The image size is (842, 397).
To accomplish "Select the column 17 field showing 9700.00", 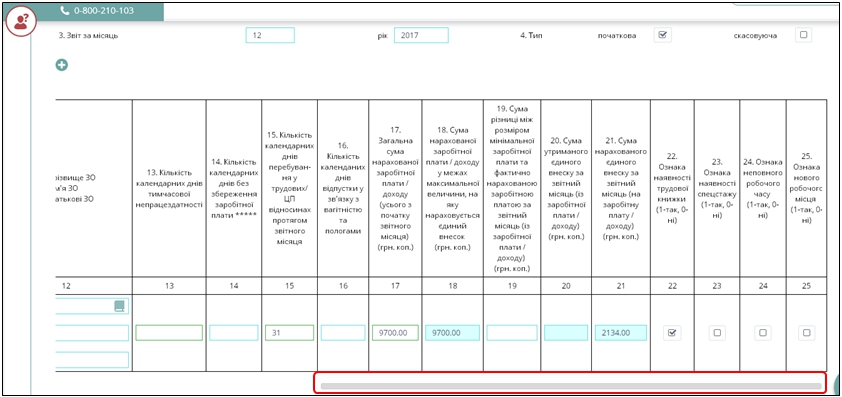I will tap(395, 333).
